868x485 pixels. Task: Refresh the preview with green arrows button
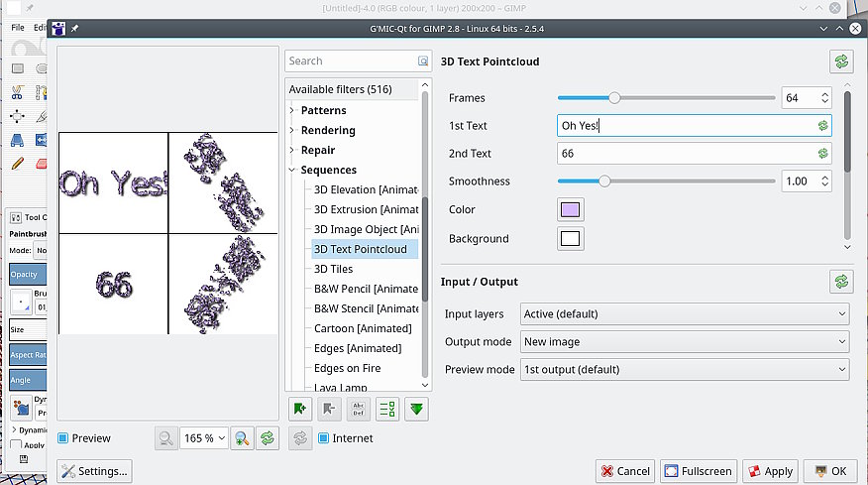coord(268,438)
